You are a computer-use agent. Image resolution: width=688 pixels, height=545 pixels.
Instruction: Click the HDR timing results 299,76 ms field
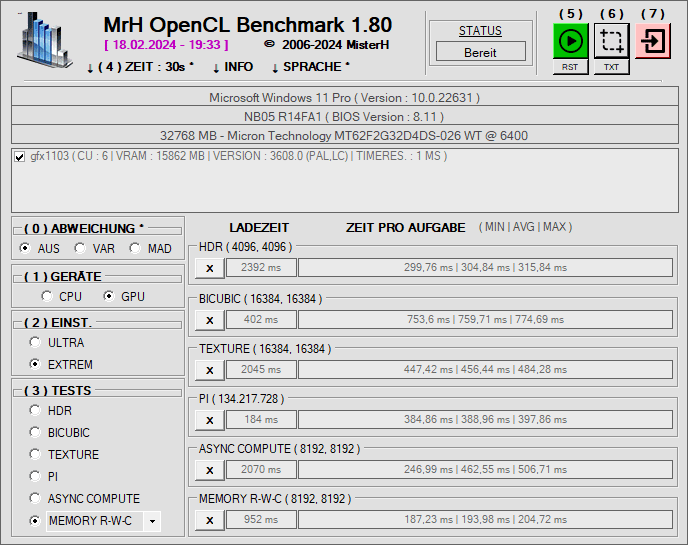tap(485, 268)
